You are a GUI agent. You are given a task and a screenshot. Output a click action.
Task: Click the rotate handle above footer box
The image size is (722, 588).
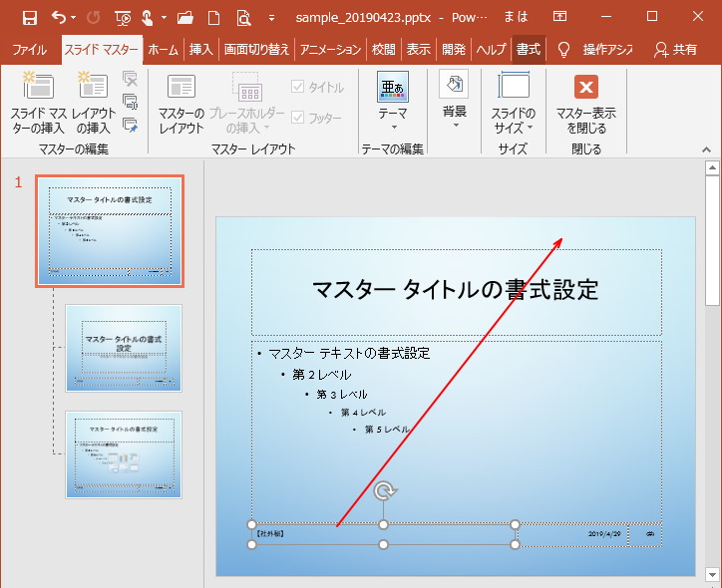pyautogui.click(x=384, y=491)
